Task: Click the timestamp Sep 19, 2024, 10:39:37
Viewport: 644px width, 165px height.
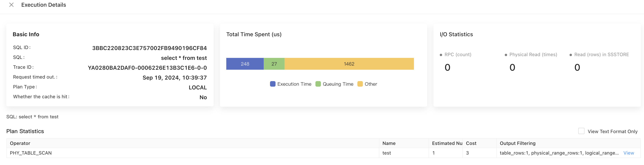Action: point(174,78)
